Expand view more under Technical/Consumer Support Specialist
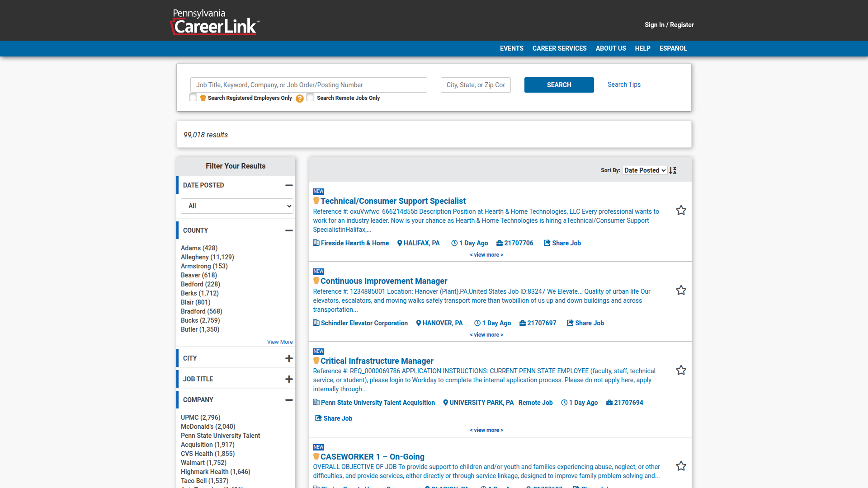 click(486, 255)
